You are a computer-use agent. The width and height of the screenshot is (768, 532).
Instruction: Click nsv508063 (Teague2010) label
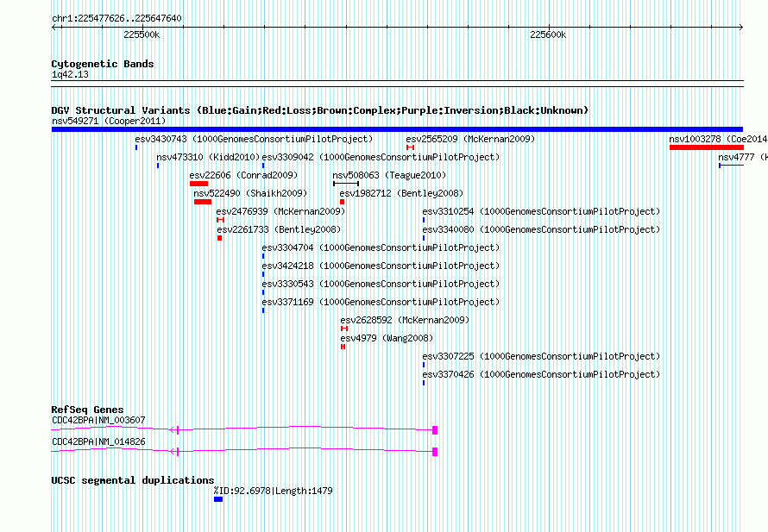click(389, 175)
